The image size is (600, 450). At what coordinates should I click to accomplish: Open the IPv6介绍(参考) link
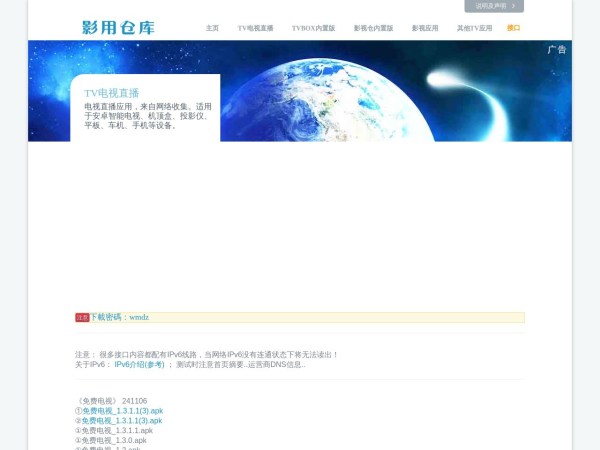139,364
